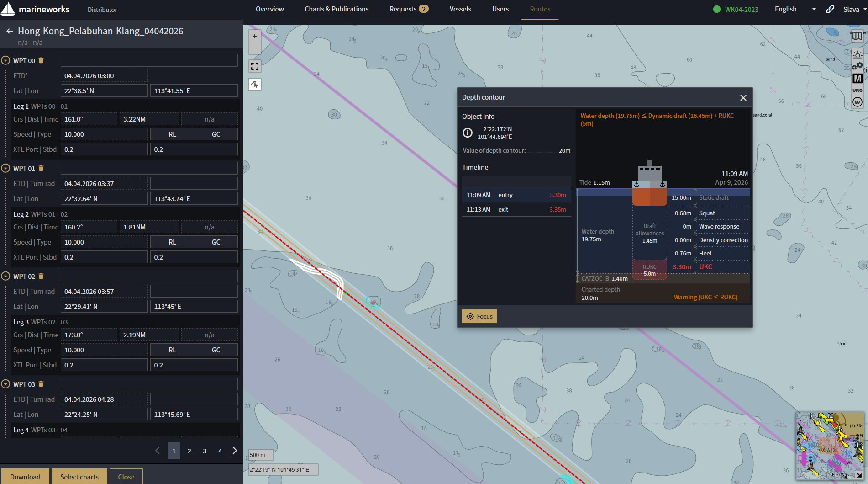The width and height of the screenshot is (868, 484).
Task: Click the Download button
Action: [x=25, y=477]
